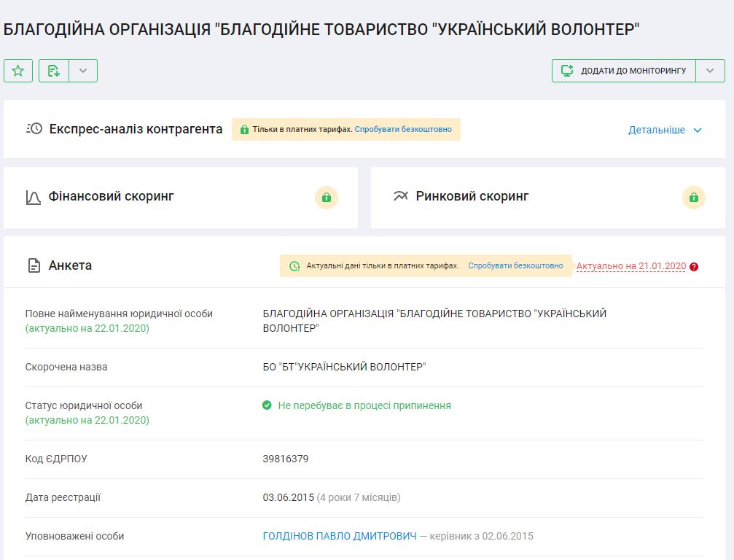The image size is (734, 560).
Task: Click short name БО "БТ"УКРАЇНСЬКИЙ ВОЛОНТЕР"
Action: 345,367
